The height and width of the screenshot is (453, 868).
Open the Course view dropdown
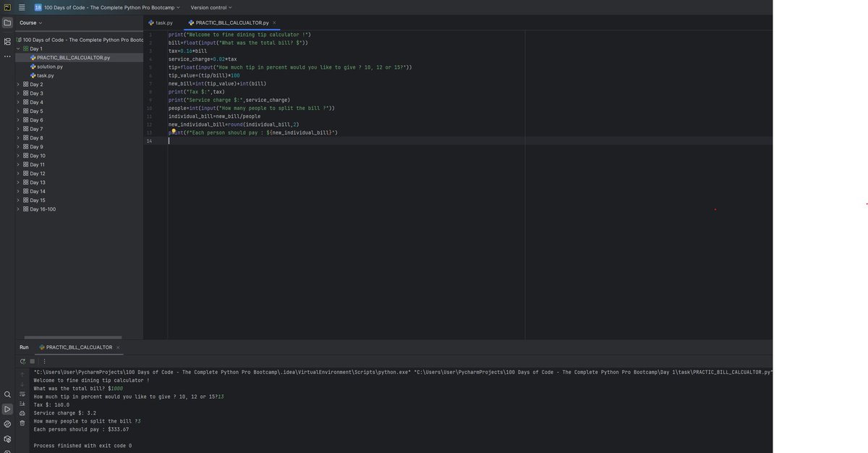pyautogui.click(x=30, y=22)
